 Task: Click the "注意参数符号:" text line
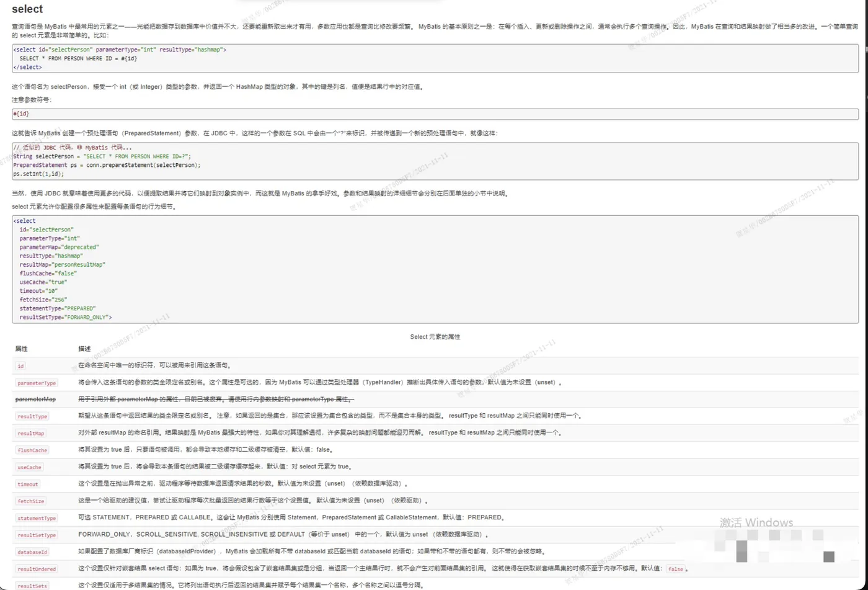click(x=32, y=100)
